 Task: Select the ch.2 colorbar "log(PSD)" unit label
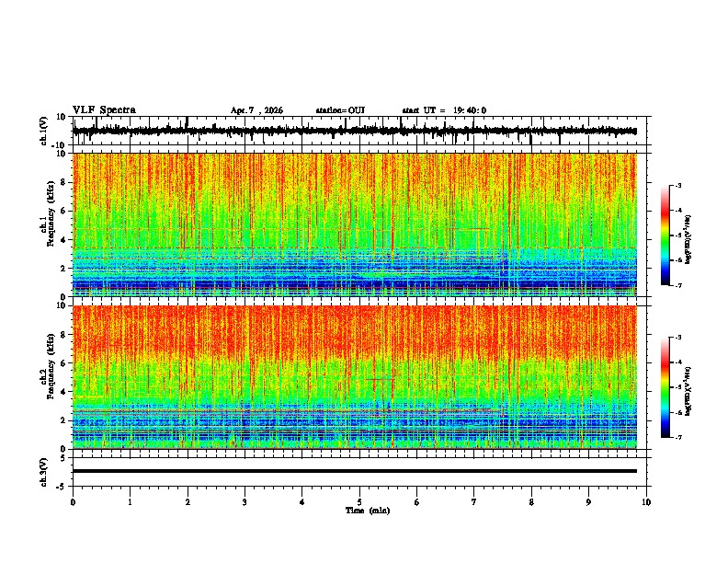tap(688, 391)
